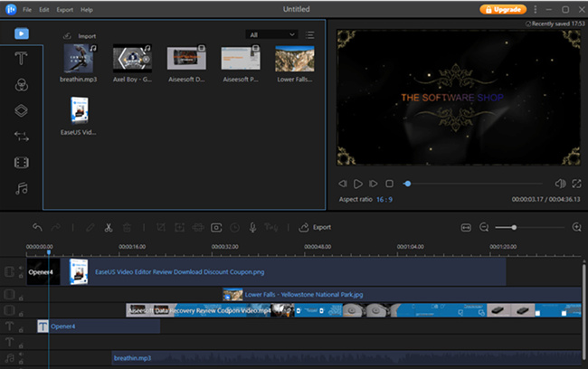This screenshot has width=588, height=369.
Task: Click the orange Upgrade button
Action: [503, 9]
